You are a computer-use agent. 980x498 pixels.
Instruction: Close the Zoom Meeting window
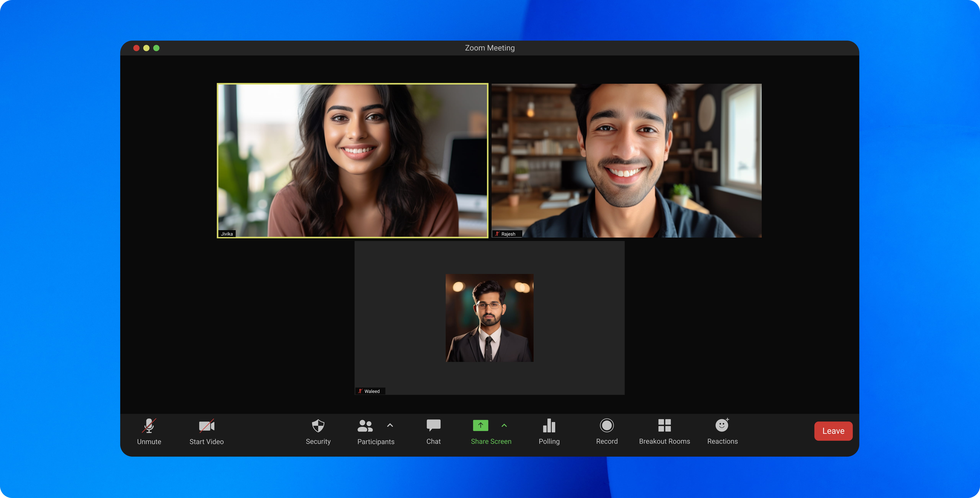click(136, 48)
